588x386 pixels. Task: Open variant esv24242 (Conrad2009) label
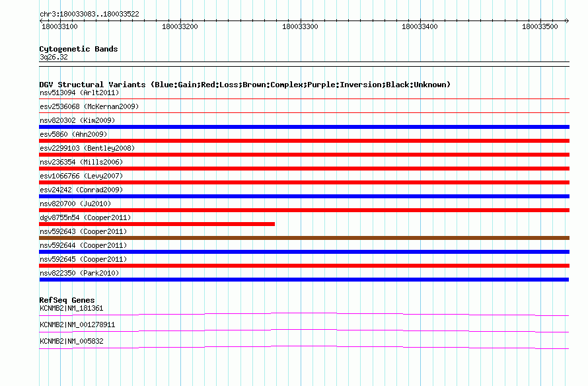81,190
